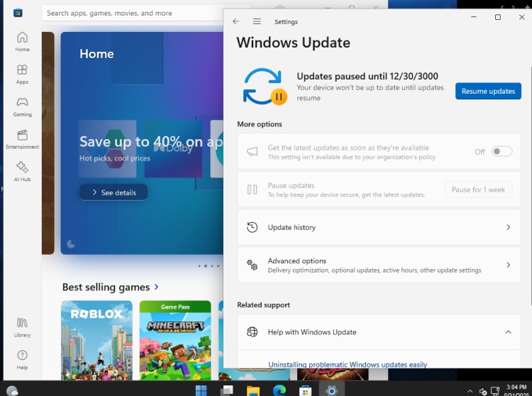
Task: Click the Pause updates icon
Action: click(252, 189)
